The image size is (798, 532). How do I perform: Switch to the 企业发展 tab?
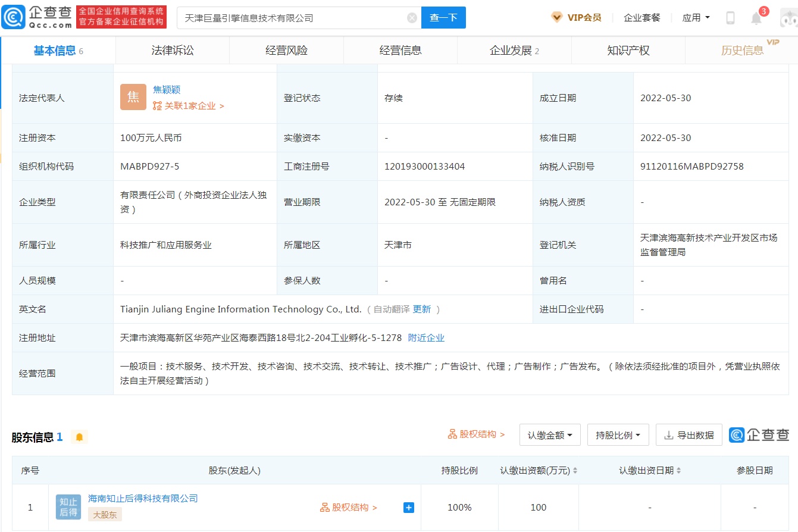(x=514, y=51)
